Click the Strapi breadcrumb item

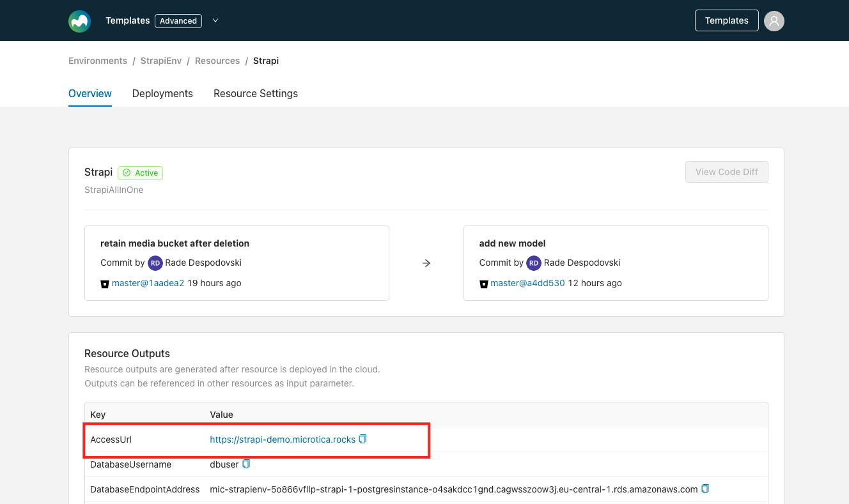click(266, 61)
